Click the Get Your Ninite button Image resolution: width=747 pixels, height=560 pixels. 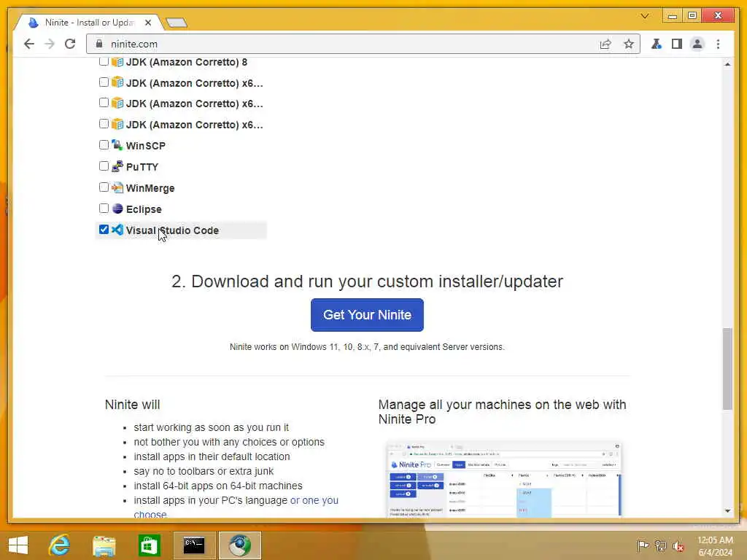click(367, 315)
